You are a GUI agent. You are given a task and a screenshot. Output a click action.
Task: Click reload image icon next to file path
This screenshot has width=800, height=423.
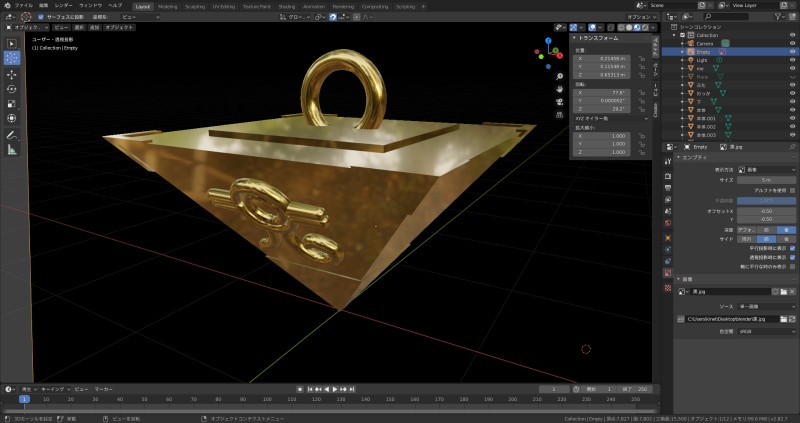(792, 319)
